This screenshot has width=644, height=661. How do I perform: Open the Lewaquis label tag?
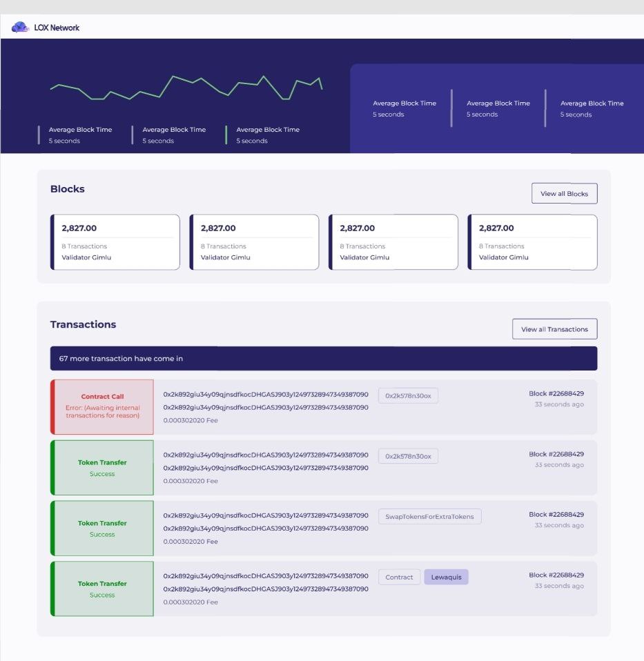[446, 577]
